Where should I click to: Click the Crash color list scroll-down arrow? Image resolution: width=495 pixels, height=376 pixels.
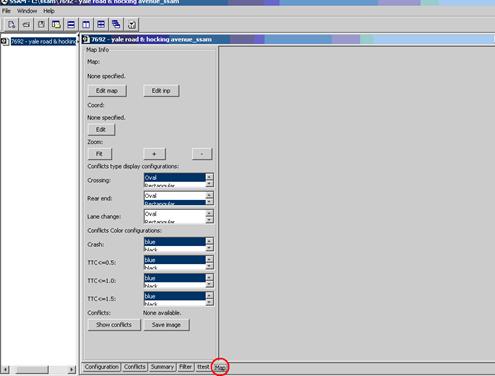pyautogui.click(x=209, y=248)
